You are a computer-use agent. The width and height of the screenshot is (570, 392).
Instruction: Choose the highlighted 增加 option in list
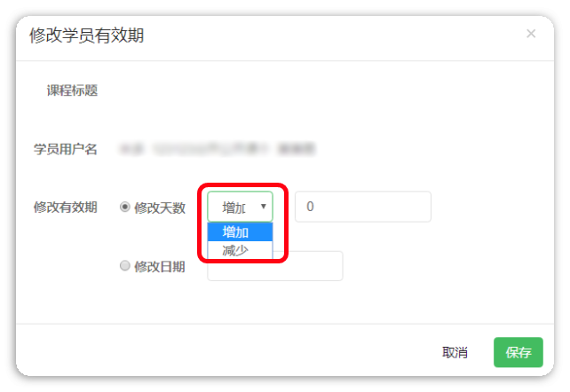240,232
